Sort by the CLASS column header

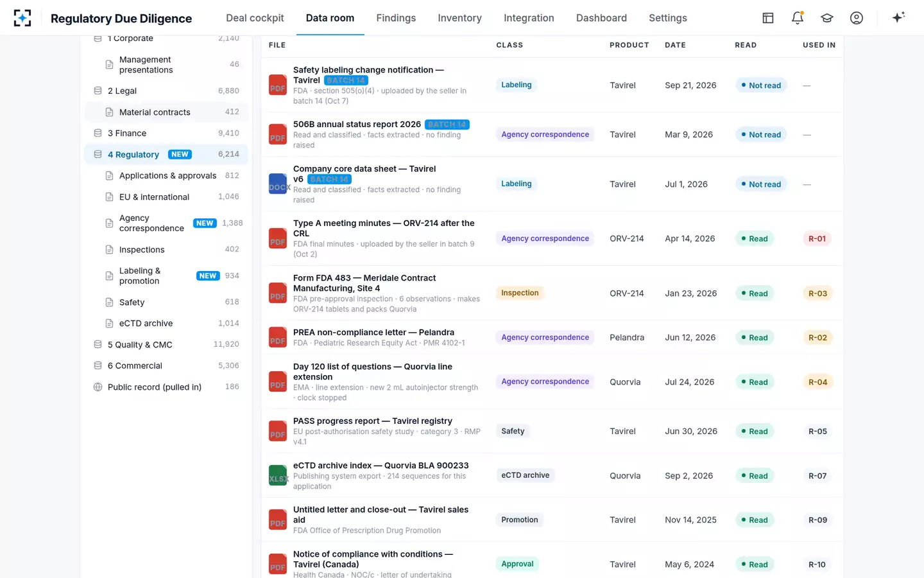tap(509, 45)
